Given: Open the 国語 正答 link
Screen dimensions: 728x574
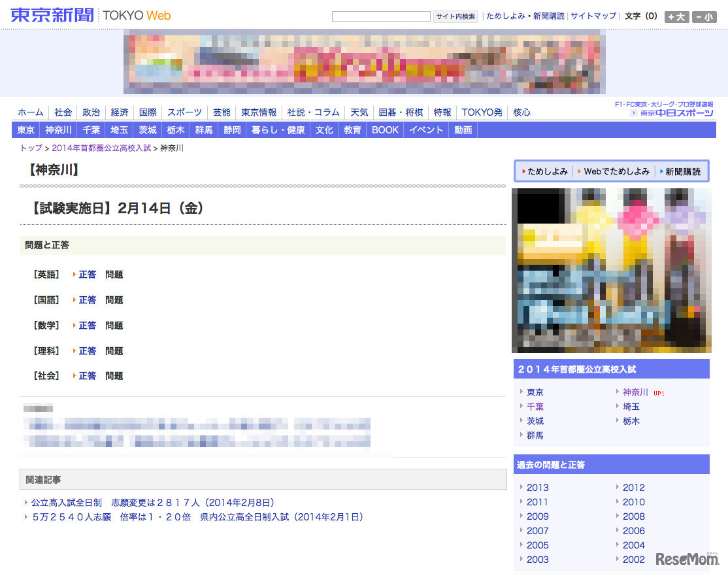Looking at the screenshot, I should coord(88,300).
